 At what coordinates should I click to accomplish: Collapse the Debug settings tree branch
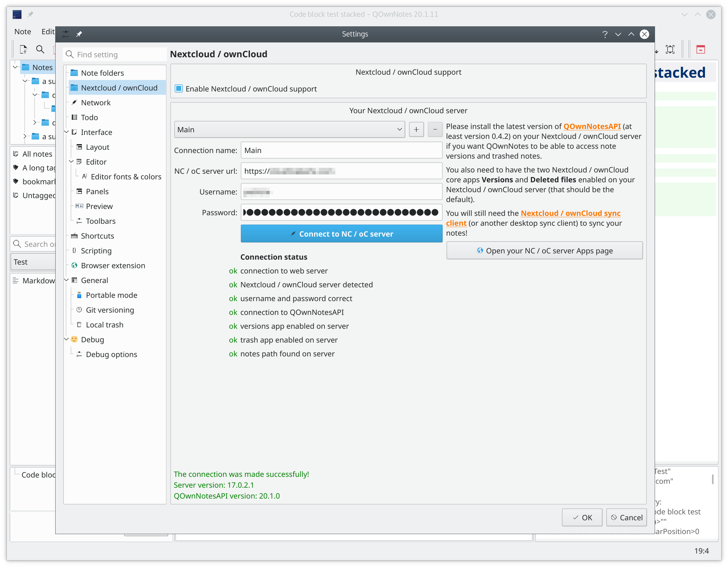pos(66,339)
